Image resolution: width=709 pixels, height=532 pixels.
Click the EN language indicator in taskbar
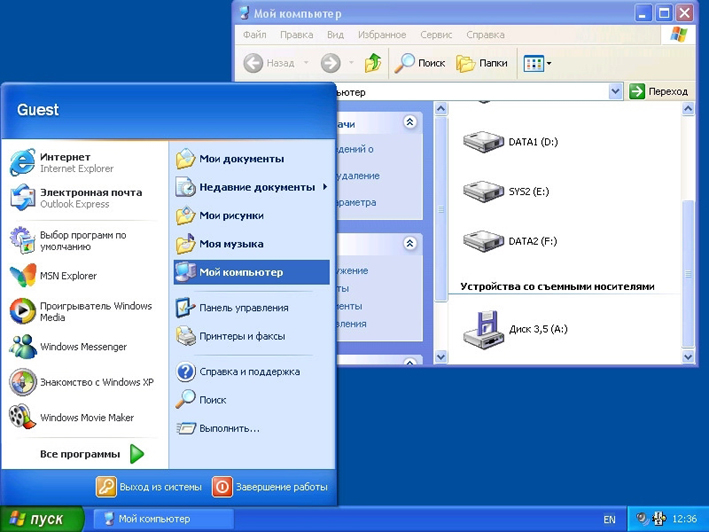(x=609, y=520)
